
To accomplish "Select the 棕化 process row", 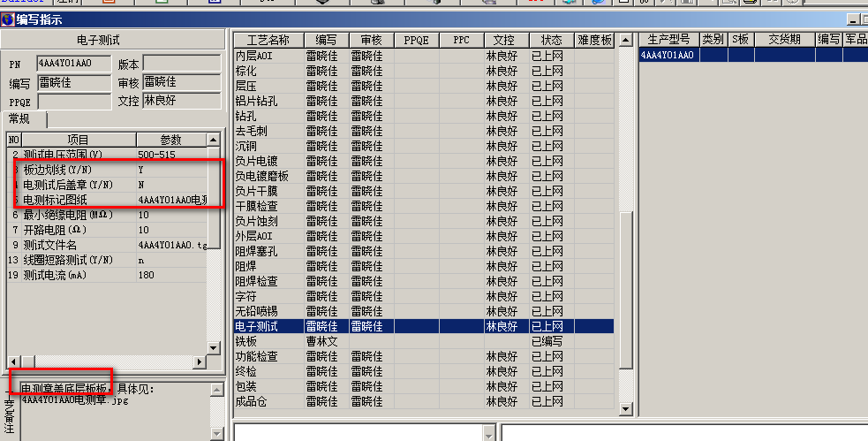I will [424, 71].
